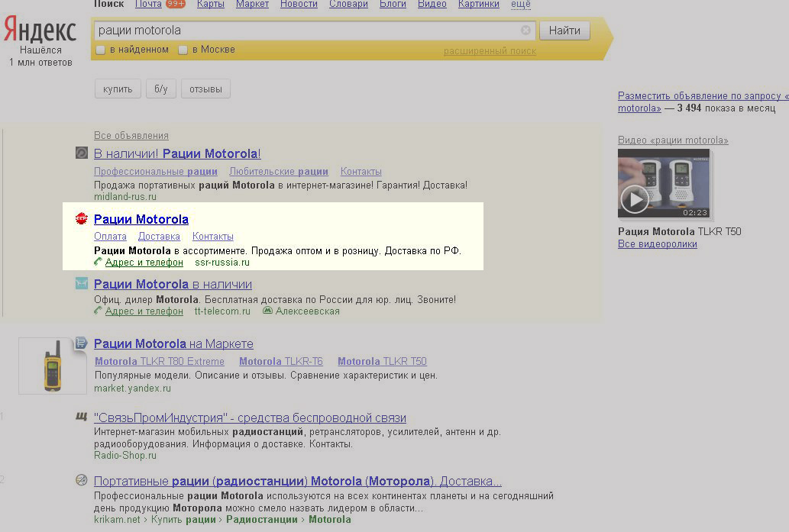Viewport: 789px width, 532px height.
Task: Open the Новости tab
Action: [x=299, y=4]
